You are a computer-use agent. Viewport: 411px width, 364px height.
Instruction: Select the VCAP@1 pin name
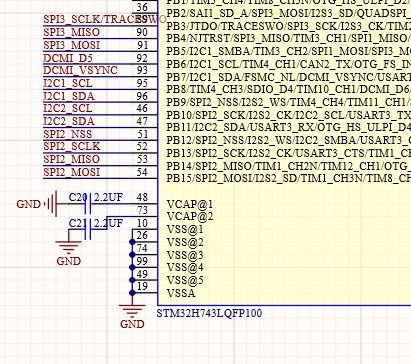point(190,204)
